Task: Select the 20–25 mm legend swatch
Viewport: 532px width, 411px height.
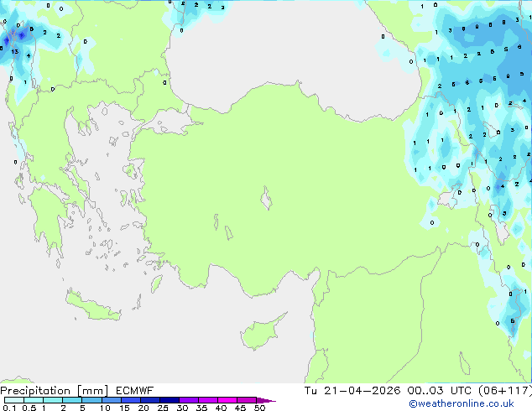Action: (149, 400)
